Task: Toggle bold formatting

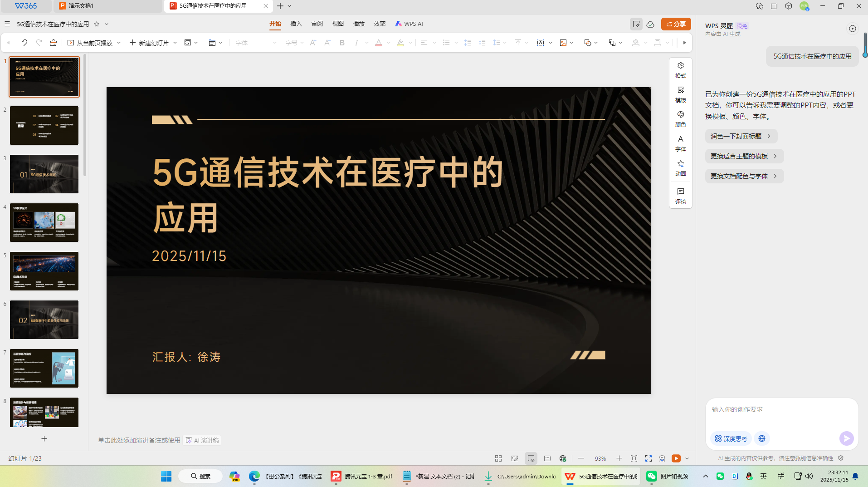Action: click(341, 42)
